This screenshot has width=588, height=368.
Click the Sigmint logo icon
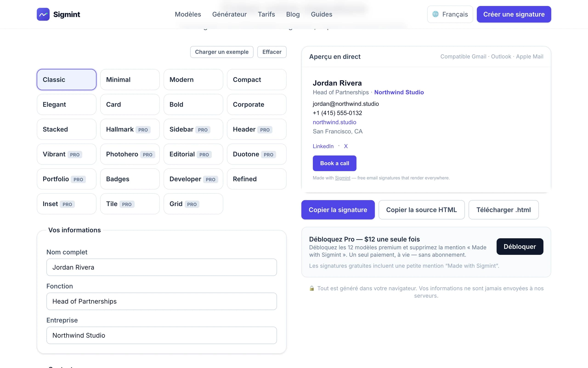43,14
